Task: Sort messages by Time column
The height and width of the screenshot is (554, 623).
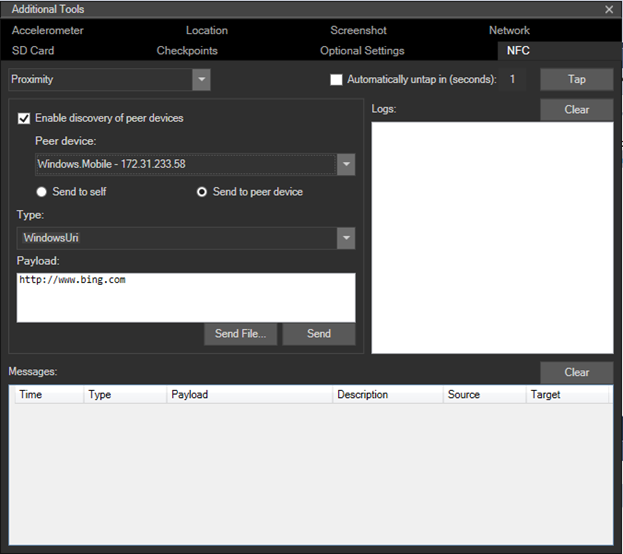Action: click(49, 395)
